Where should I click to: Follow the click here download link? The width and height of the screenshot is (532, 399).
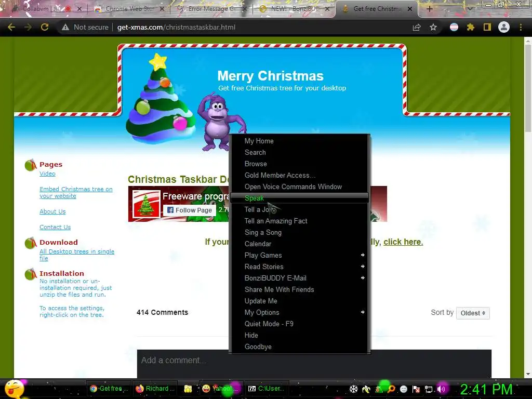[x=403, y=242]
